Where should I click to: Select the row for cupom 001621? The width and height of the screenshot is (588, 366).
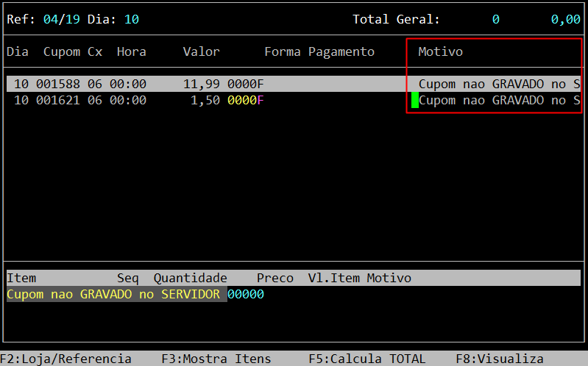(x=294, y=100)
